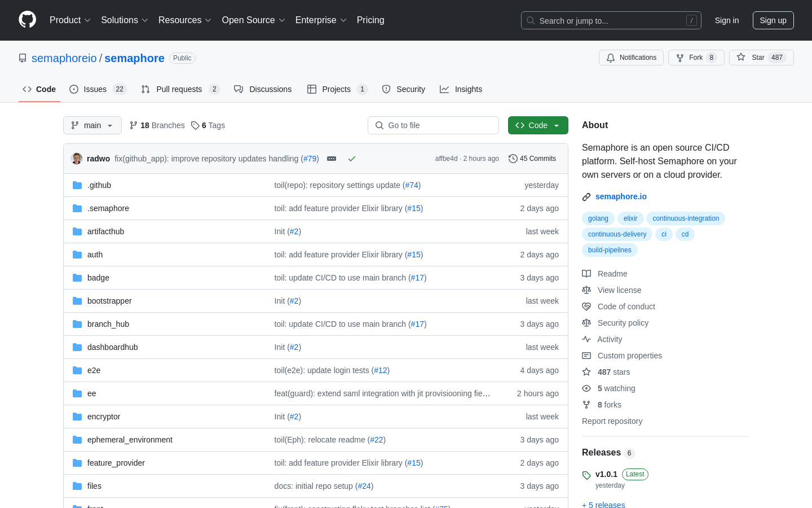Screen dimensions: 812x508
Task: Expand the Product menu
Action: tap(70, 20)
